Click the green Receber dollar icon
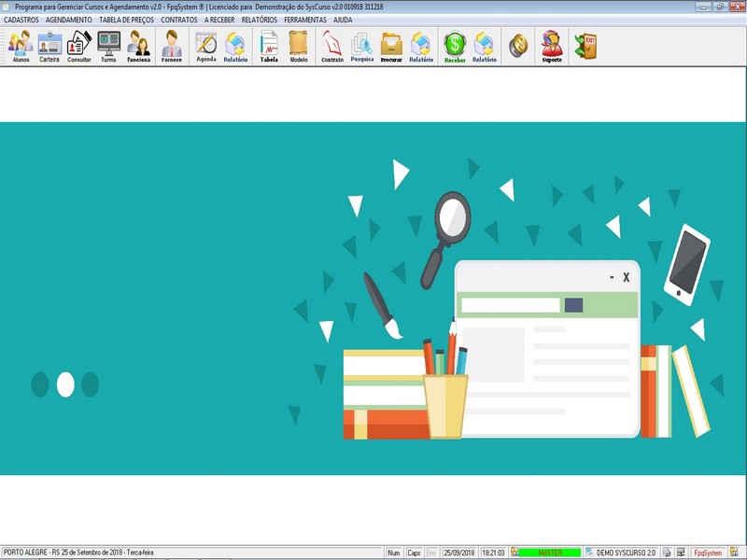 pos(455,46)
